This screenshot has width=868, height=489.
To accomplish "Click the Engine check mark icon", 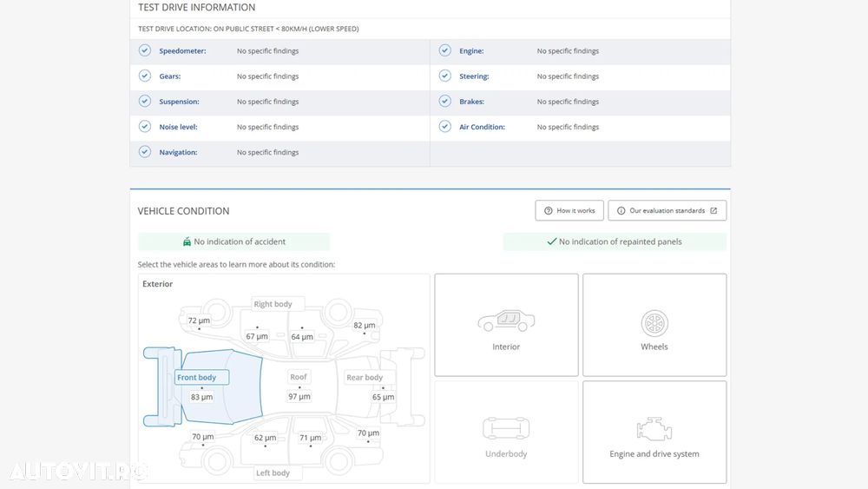I will pyautogui.click(x=445, y=51).
